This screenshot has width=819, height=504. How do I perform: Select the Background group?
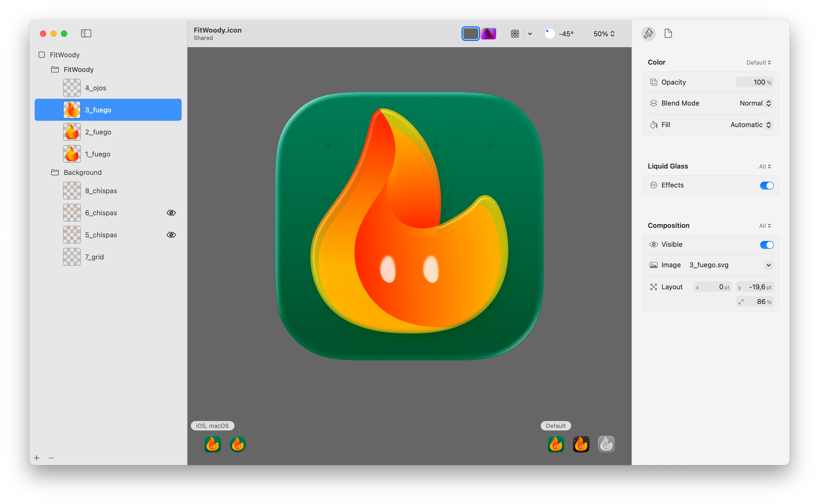click(x=82, y=172)
